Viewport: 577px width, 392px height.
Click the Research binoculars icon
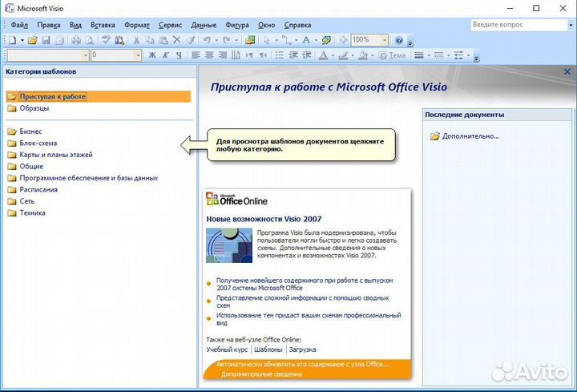119,40
